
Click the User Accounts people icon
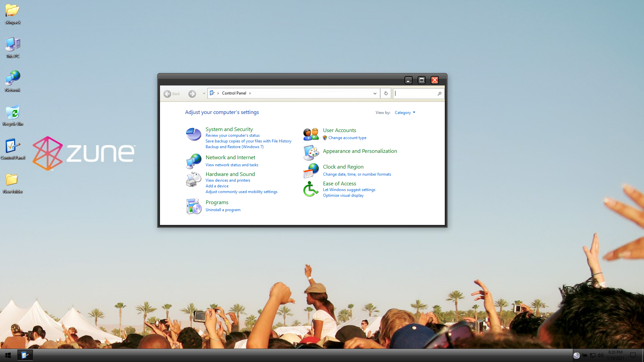click(x=311, y=134)
